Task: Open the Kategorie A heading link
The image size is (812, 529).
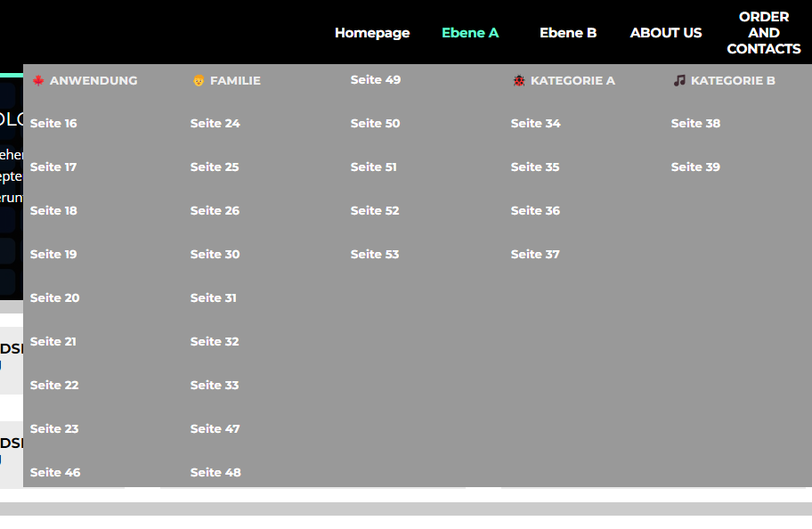Action: coord(572,81)
